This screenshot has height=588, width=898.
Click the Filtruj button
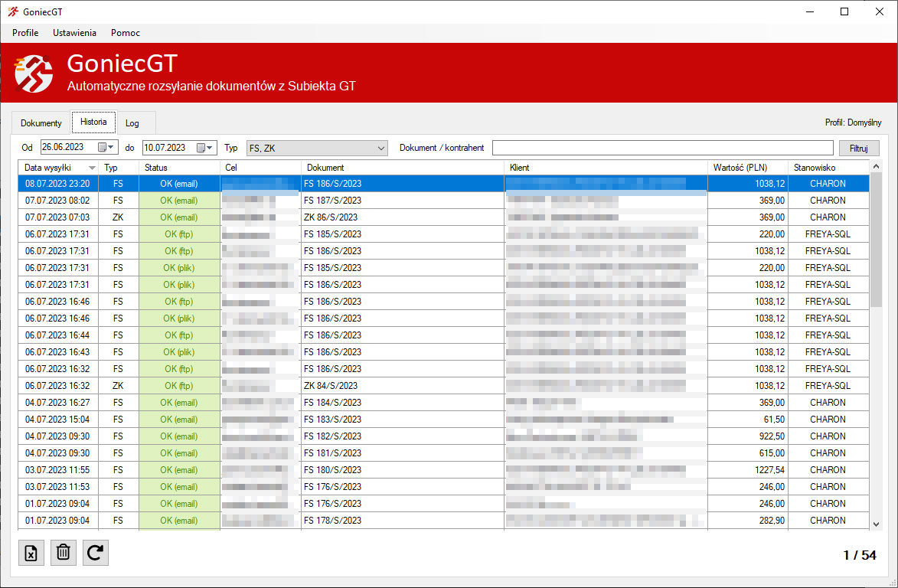(858, 149)
